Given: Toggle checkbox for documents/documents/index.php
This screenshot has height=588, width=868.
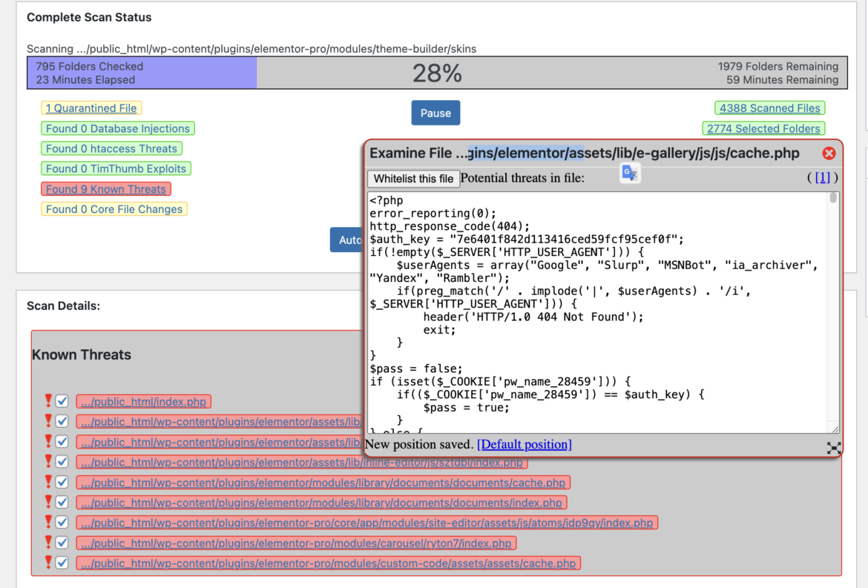Looking at the screenshot, I should (x=62, y=502).
